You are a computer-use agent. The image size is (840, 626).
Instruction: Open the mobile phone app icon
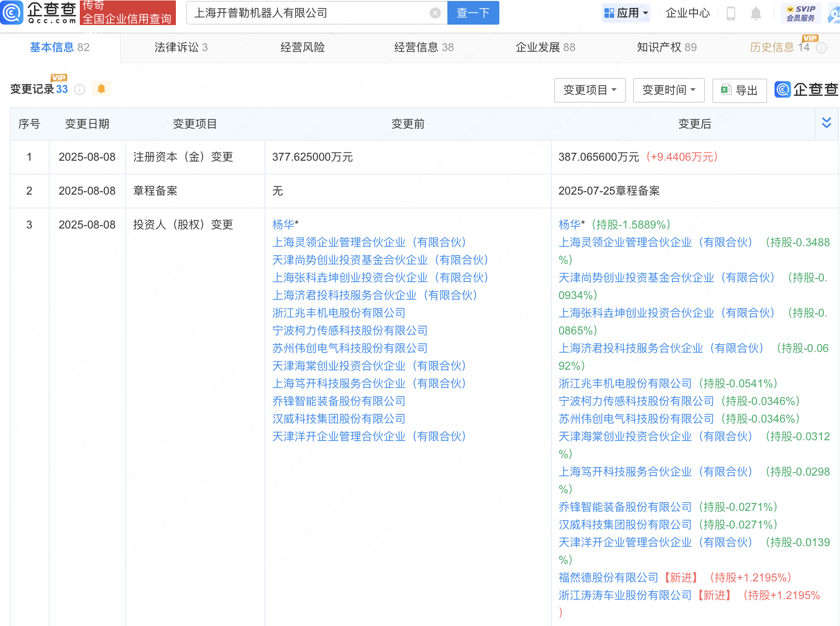point(730,13)
